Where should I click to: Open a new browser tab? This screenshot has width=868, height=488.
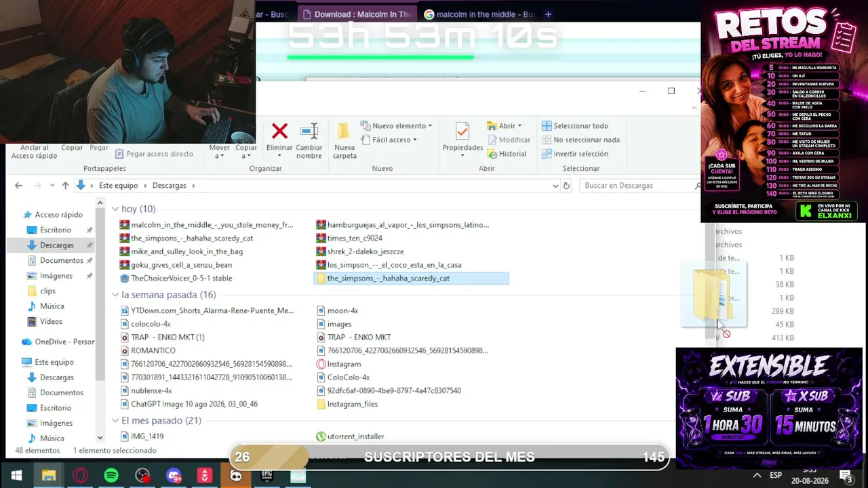click(548, 14)
